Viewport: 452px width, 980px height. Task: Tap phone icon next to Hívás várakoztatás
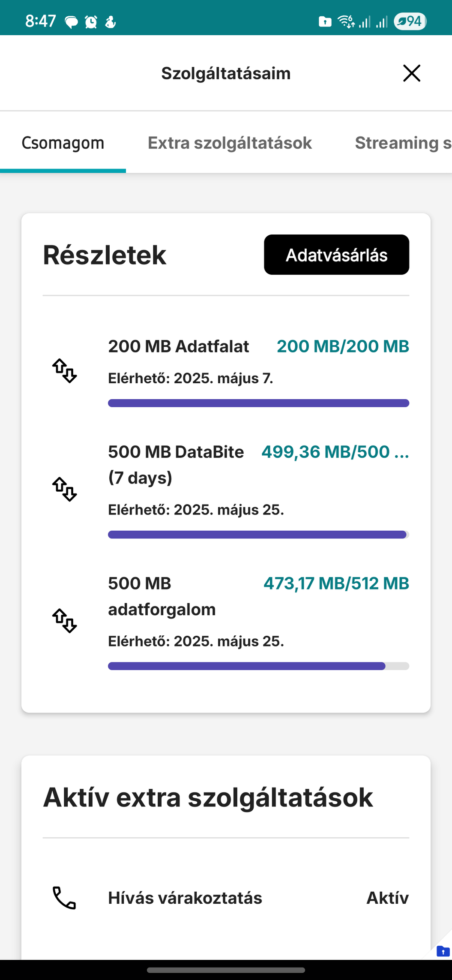click(64, 898)
